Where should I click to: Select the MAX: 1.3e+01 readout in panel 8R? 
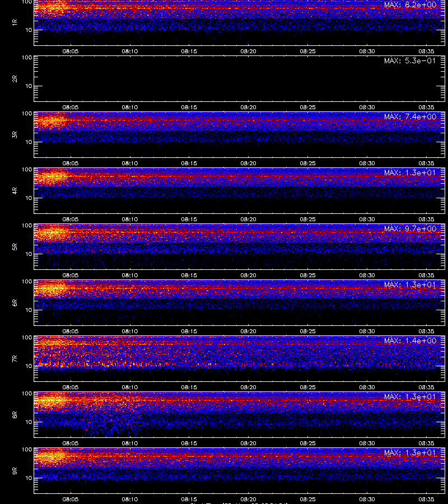[410, 396]
